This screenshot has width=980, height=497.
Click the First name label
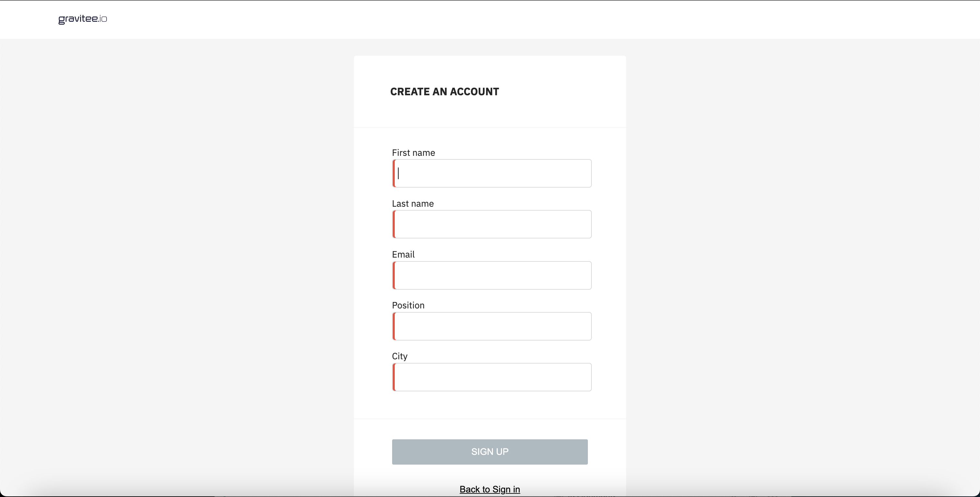tap(413, 153)
